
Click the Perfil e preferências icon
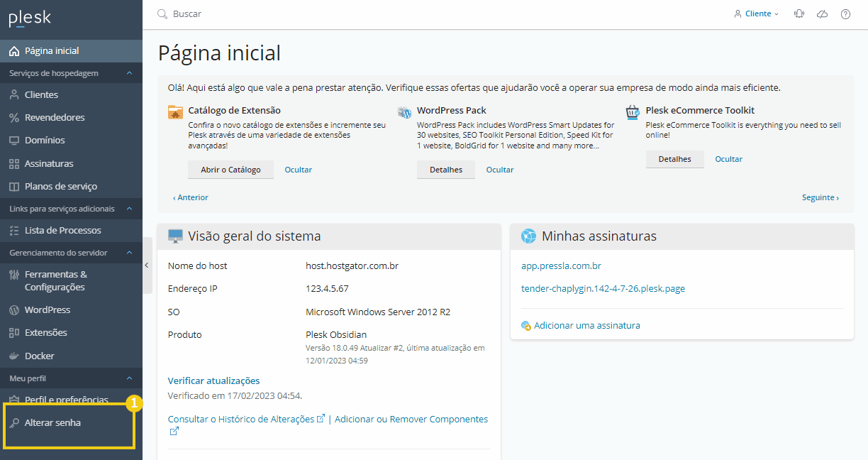pos(14,400)
